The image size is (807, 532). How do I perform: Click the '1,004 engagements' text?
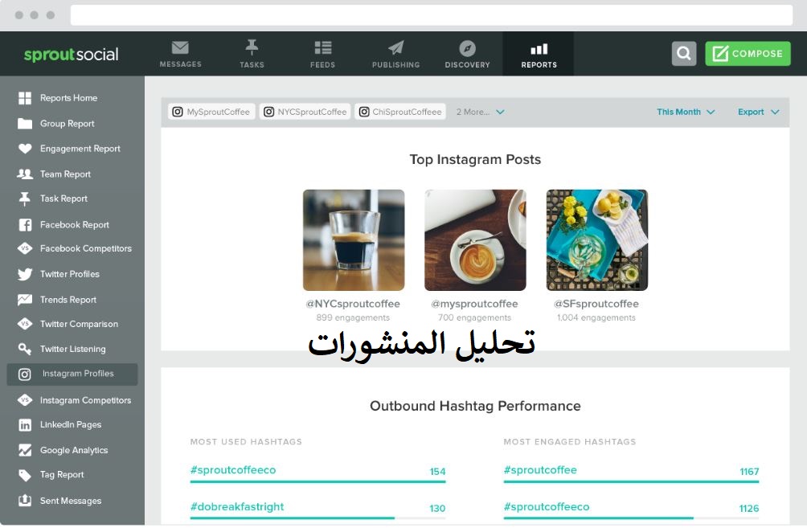[x=596, y=318]
